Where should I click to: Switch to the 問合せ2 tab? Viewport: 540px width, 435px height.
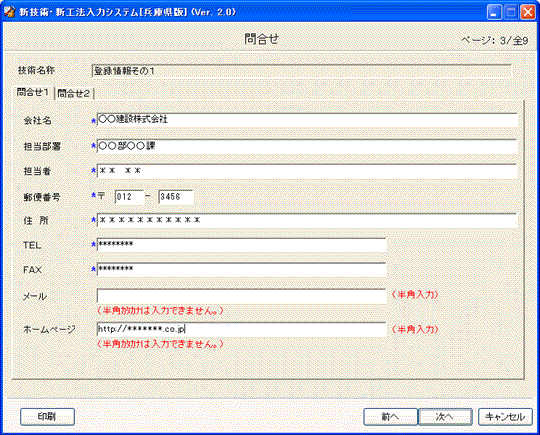(74, 93)
